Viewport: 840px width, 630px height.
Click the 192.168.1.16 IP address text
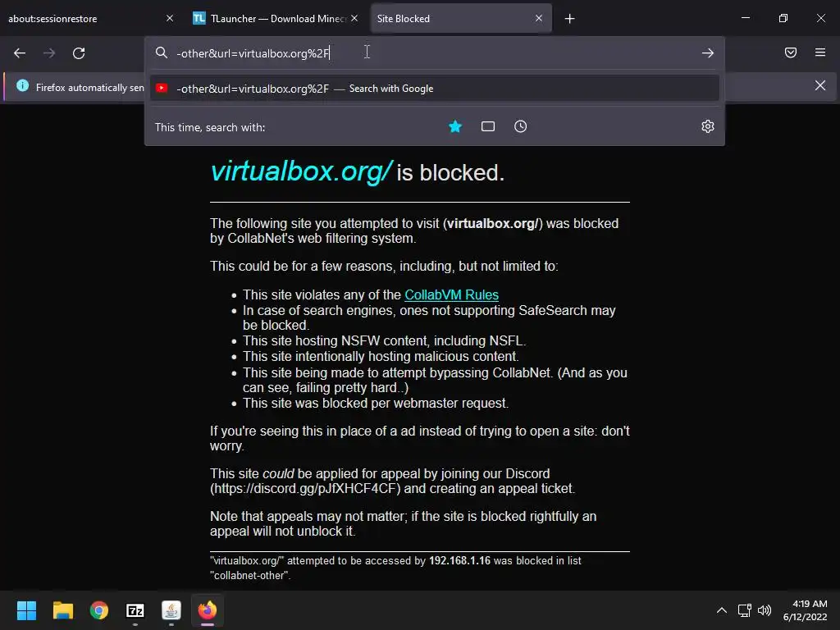(459, 561)
